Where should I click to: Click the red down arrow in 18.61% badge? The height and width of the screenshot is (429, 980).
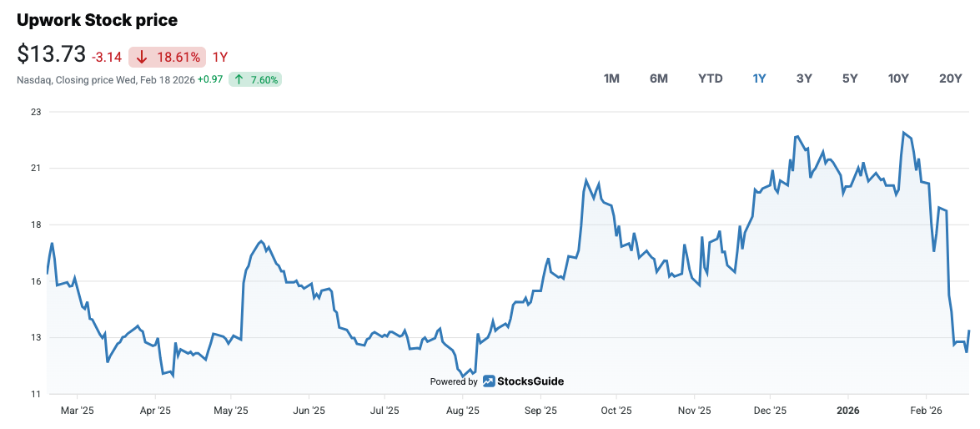point(142,58)
